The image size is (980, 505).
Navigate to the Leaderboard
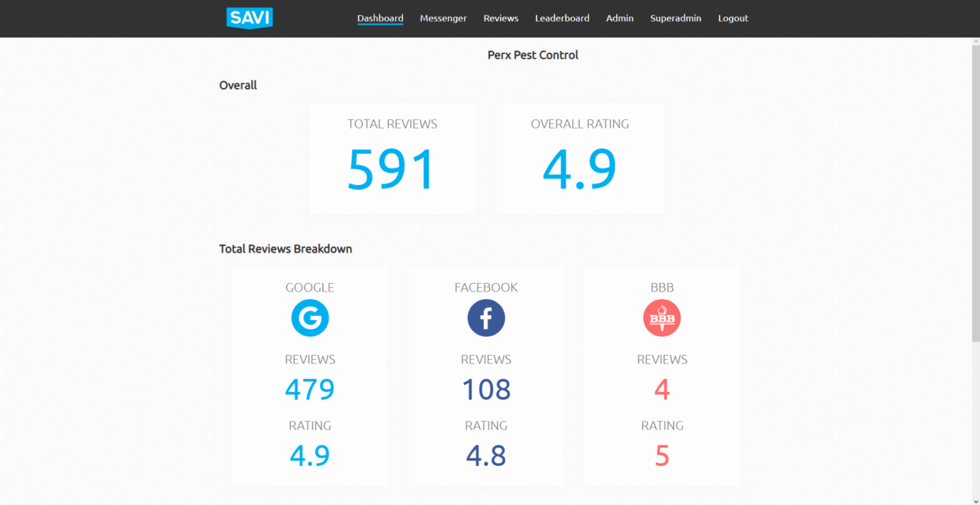coord(562,18)
